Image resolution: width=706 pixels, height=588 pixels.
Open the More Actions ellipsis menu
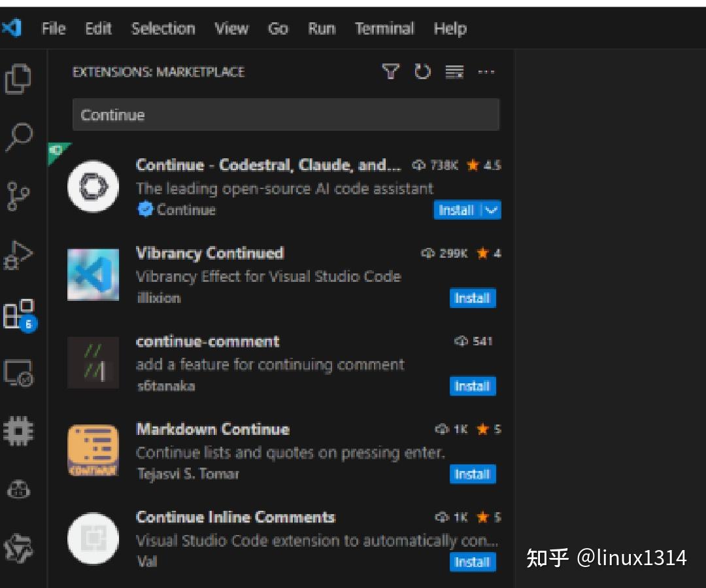pos(486,72)
